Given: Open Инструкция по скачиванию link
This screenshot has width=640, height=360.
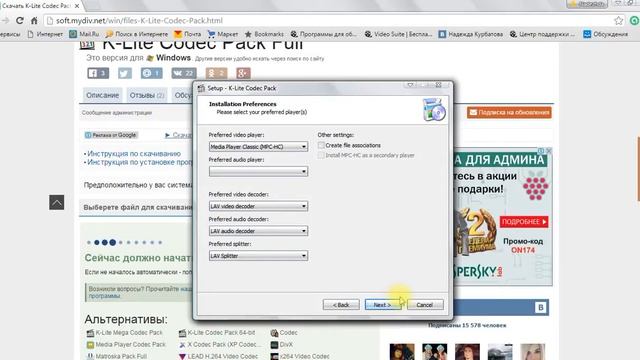Looking at the screenshot, I should [x=134, y=153].
